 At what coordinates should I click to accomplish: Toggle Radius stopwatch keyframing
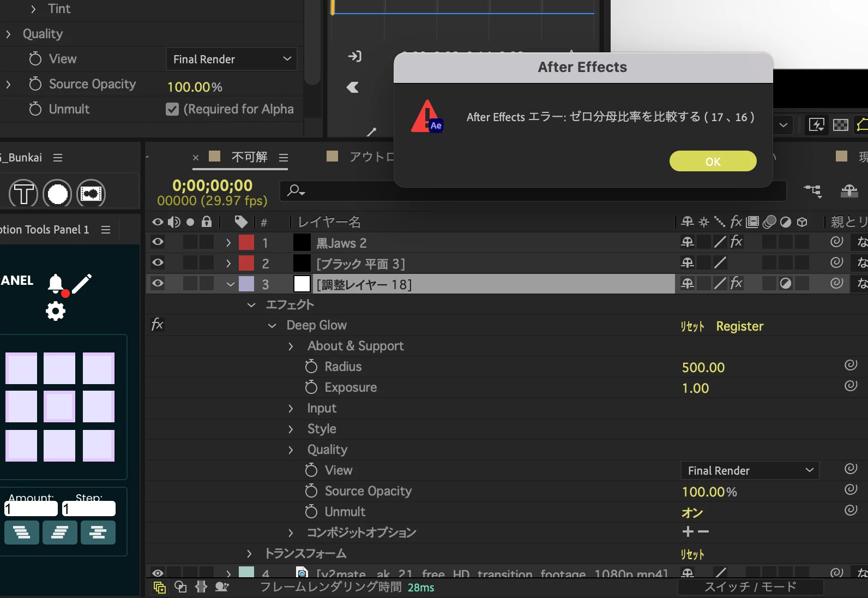click(311, 367)
